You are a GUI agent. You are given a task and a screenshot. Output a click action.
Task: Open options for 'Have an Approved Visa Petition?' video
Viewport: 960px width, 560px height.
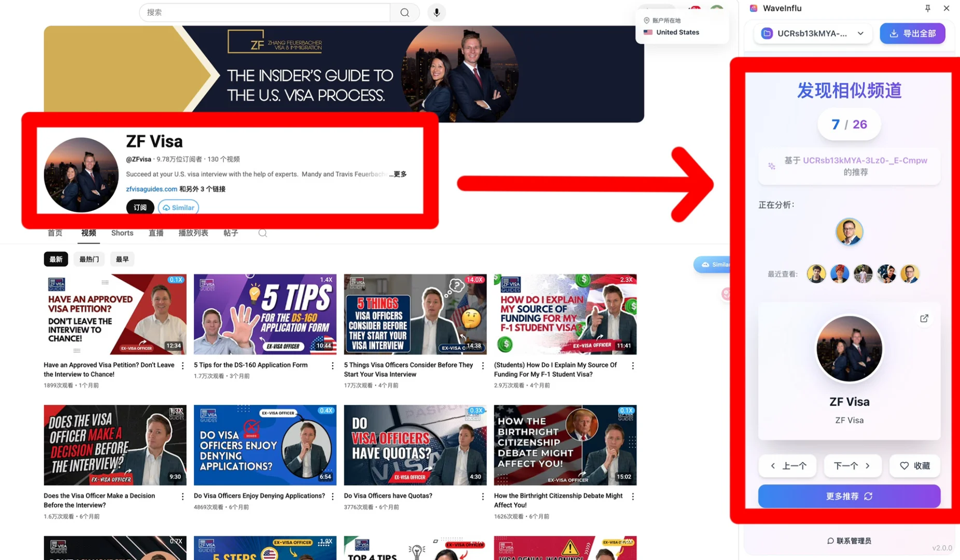(x=183, y=366)
